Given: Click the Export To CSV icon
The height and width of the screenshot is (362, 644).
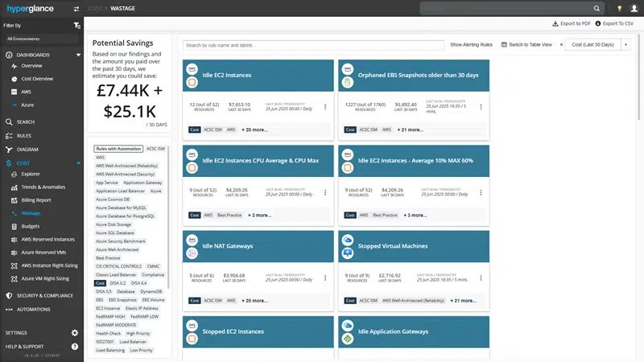Looking at the screenshot, I should (598, 23).
